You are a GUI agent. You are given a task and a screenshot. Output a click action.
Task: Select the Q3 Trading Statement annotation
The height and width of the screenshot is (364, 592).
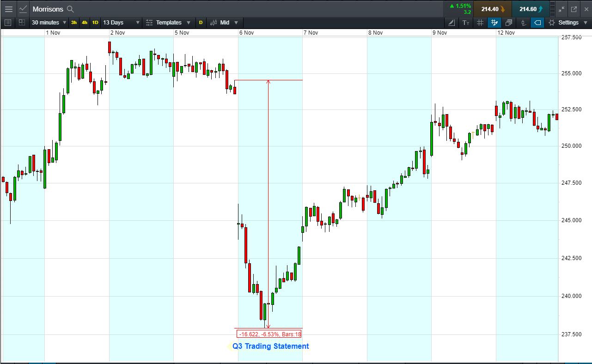[270, 346]
